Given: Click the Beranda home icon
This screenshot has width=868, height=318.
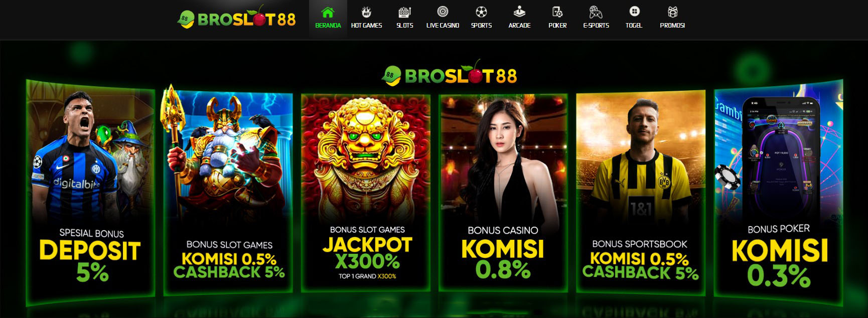Looking at the screenshot, I should [x=328, y=12].
